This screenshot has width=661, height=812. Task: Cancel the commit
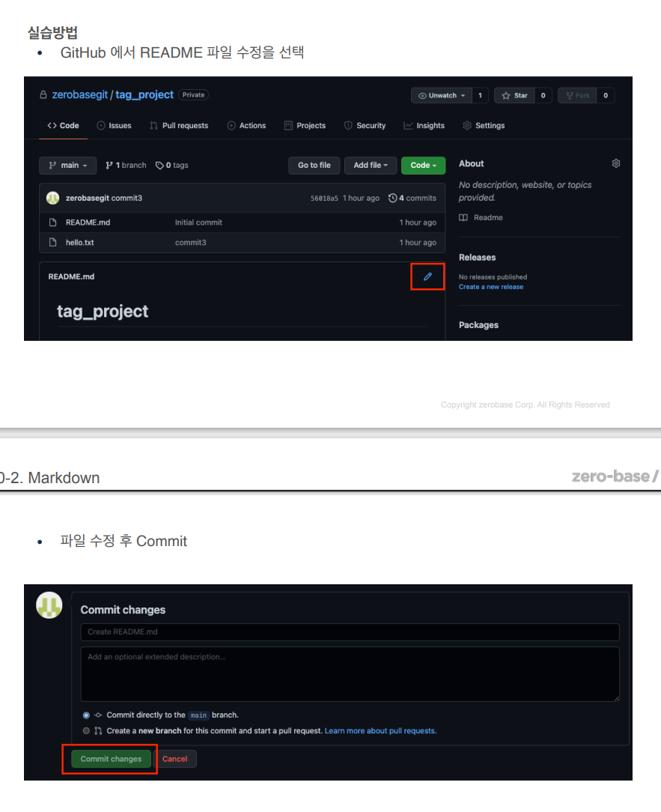pyautogui.click(x=175, y=759)
